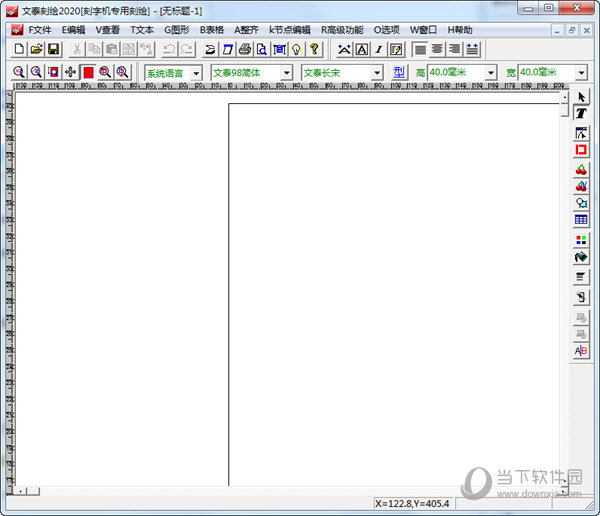Image resolution: width=600 pixels, height=516 pixels.
Task: Minimize the inner document window
Action: tap(557, 30)
